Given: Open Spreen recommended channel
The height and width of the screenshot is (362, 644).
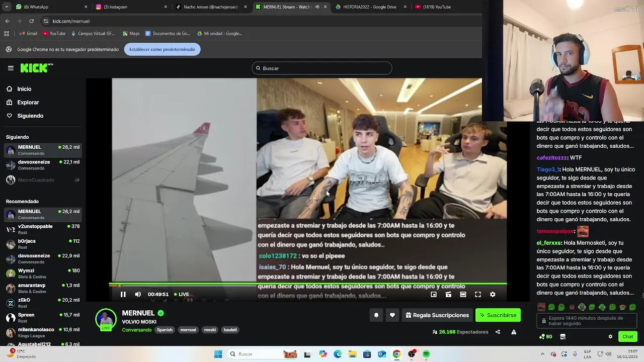Looking at the screenshot, I should tap(43, 318).
